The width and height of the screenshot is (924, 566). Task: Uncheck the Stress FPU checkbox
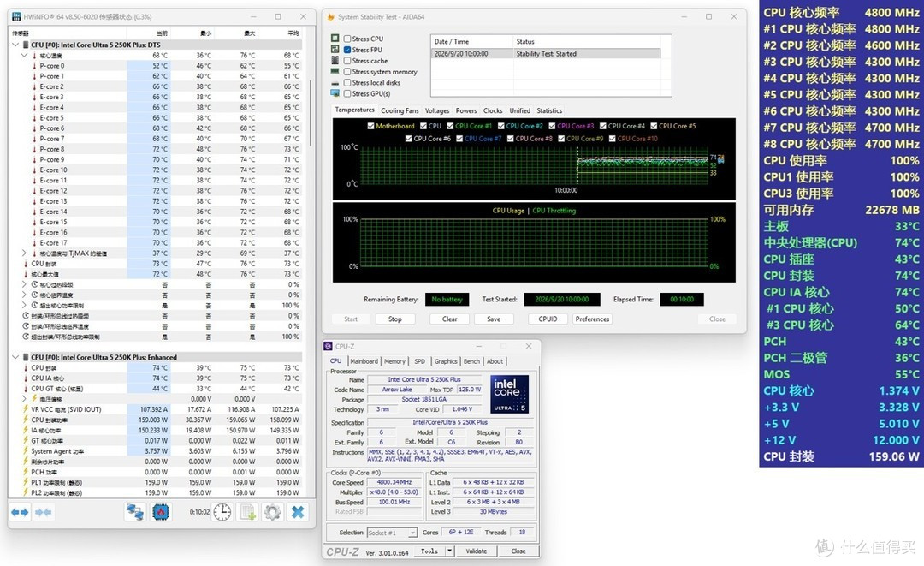(x=347, y=51)
